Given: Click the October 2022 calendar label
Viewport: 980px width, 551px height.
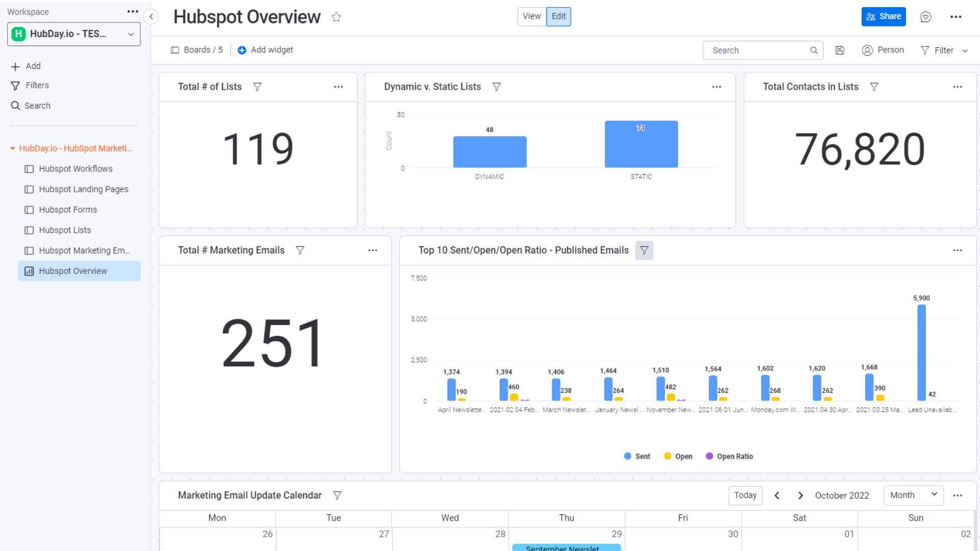Looking at the screenshot, I should coord(842,495).
